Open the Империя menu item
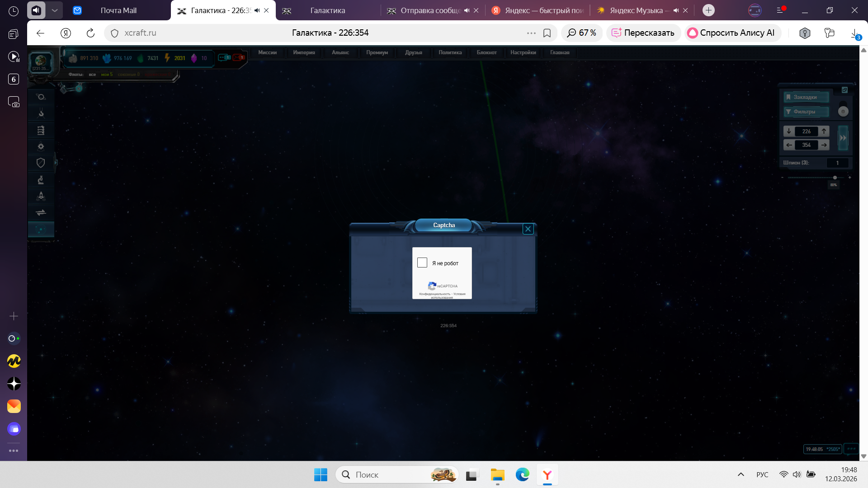This screenshot has width=868, height=488. [304, 52]
